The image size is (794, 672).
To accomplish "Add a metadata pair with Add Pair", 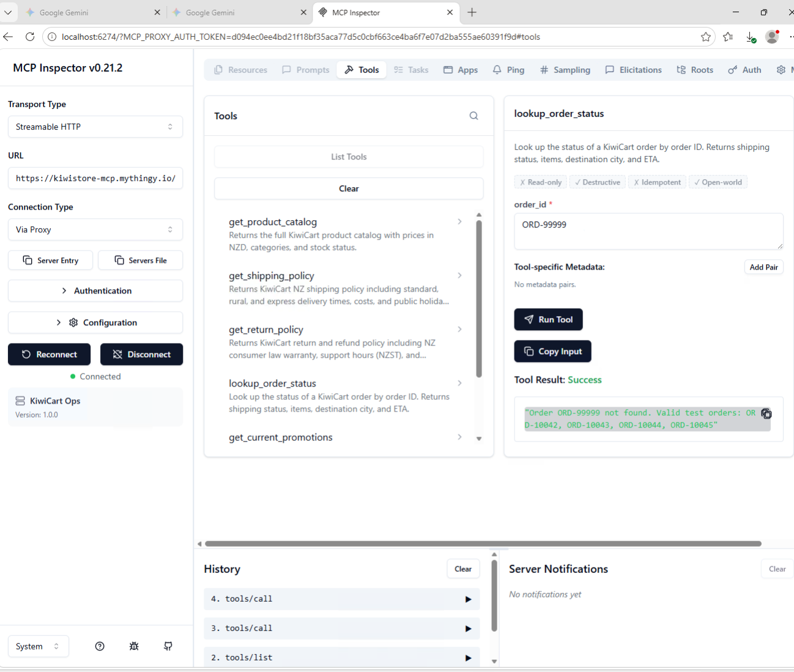I will [764, 267].
